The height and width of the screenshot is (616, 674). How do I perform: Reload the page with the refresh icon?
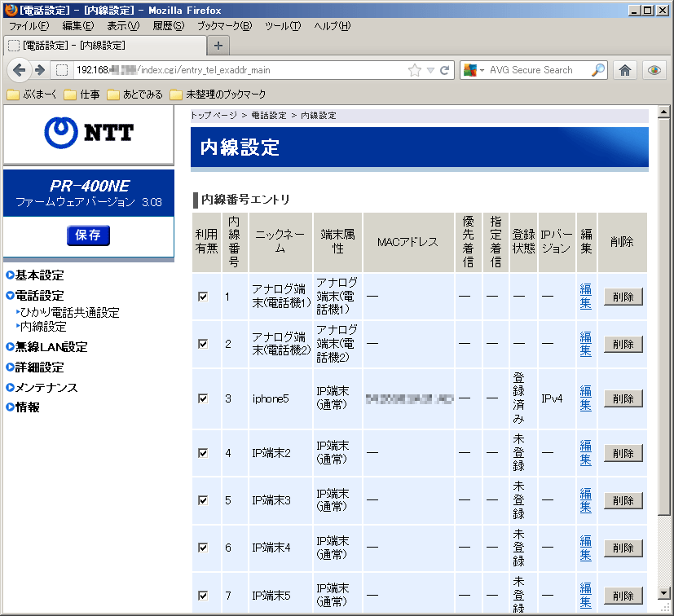[x=445, y=70]
